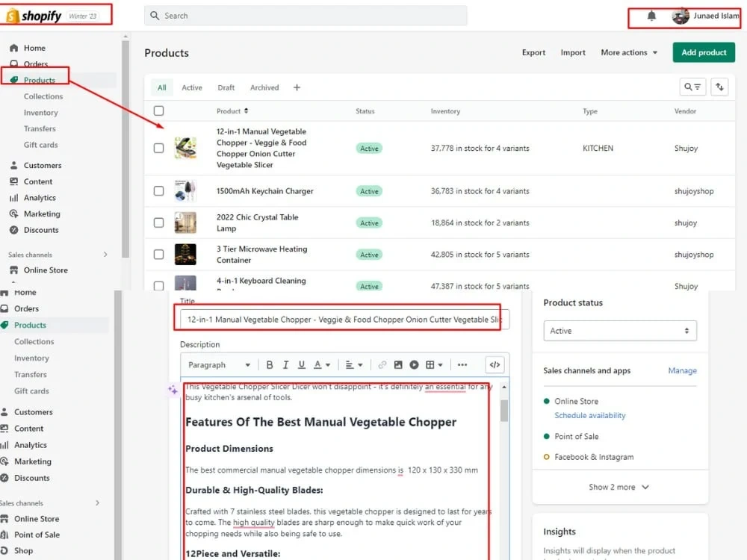The height and width of the screenshot is (560, 747).
Task: Check the 2022 Chic Crystal Table Lamp row
Action: pos(158,223)
